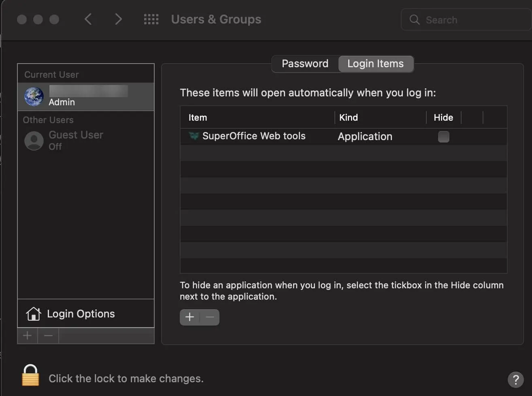This screenshot has width=532, height=396.
Task: Sort by the Kind column header
Action: click(x=348, y=118)
